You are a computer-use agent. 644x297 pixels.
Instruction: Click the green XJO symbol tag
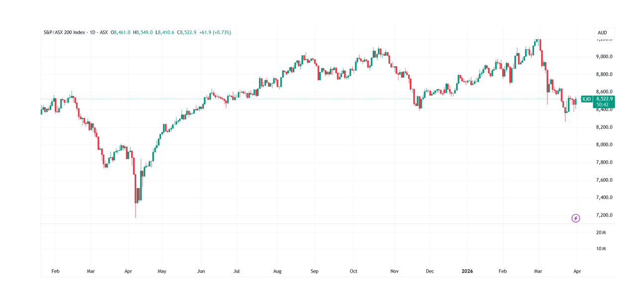pyautogui.click(x=587, y=99)
